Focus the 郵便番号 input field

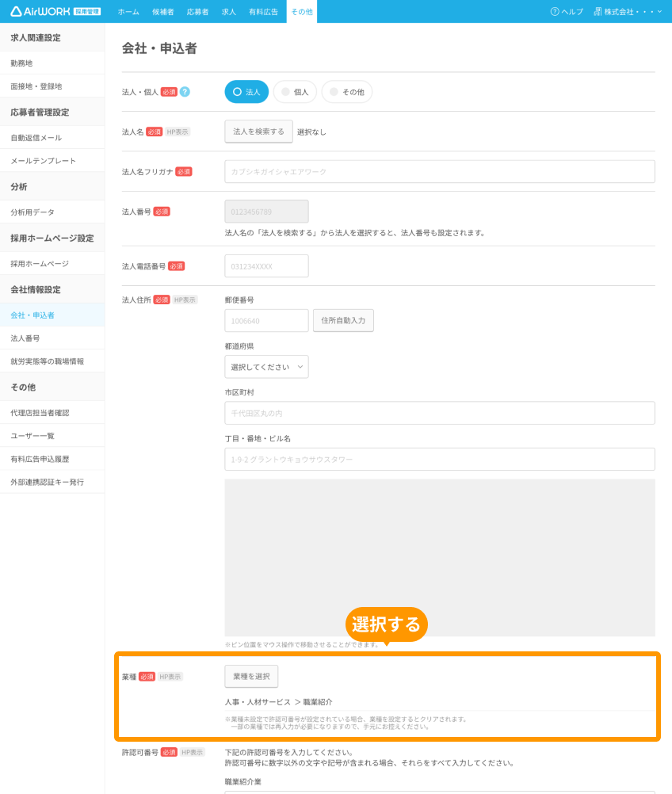pos(266,321)
